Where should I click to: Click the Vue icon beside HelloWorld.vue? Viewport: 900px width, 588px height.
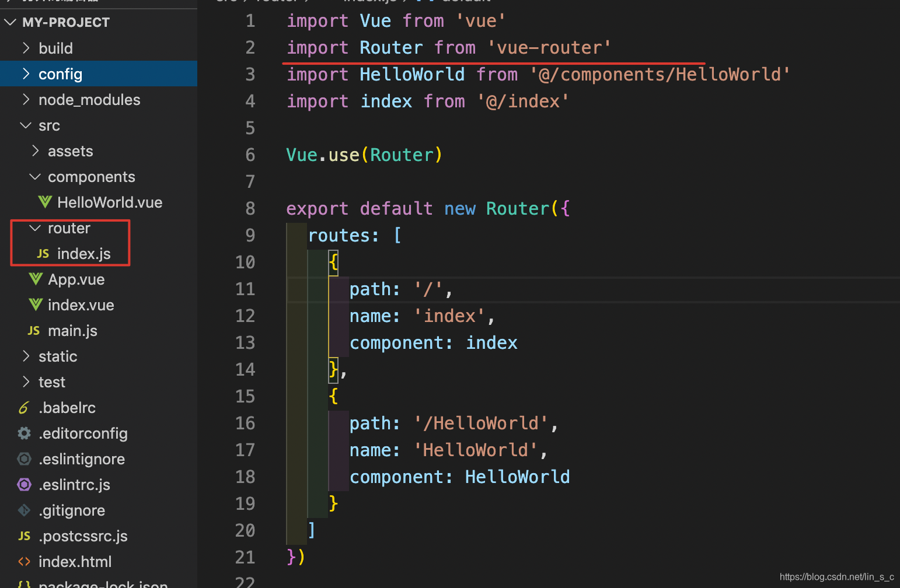pyautogui.click(x=45, y=202)
